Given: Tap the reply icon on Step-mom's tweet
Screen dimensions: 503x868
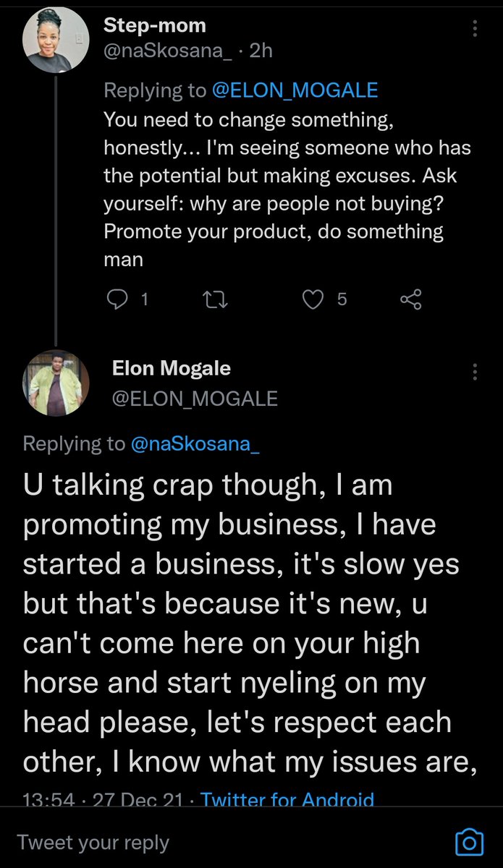Looking at the screenshot, I should [117, 299].
